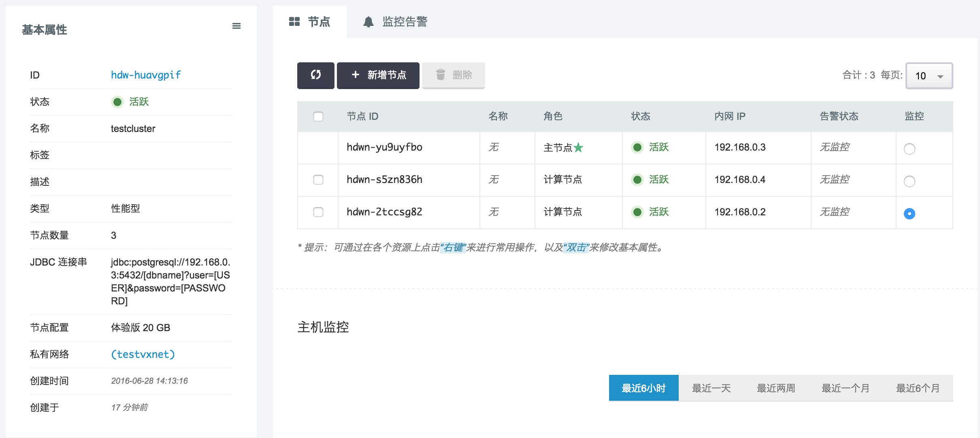Click the 主机监控 section heading

(x=323, y=327)
